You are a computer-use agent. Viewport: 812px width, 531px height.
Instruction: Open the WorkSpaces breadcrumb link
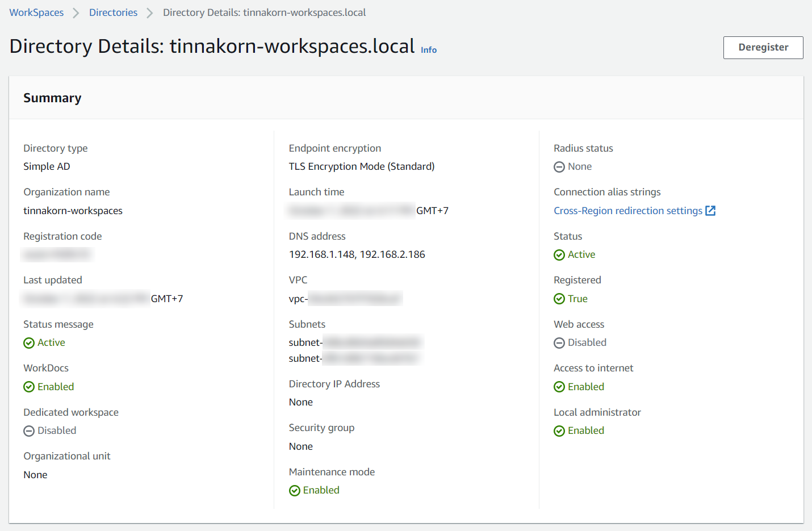36,12
